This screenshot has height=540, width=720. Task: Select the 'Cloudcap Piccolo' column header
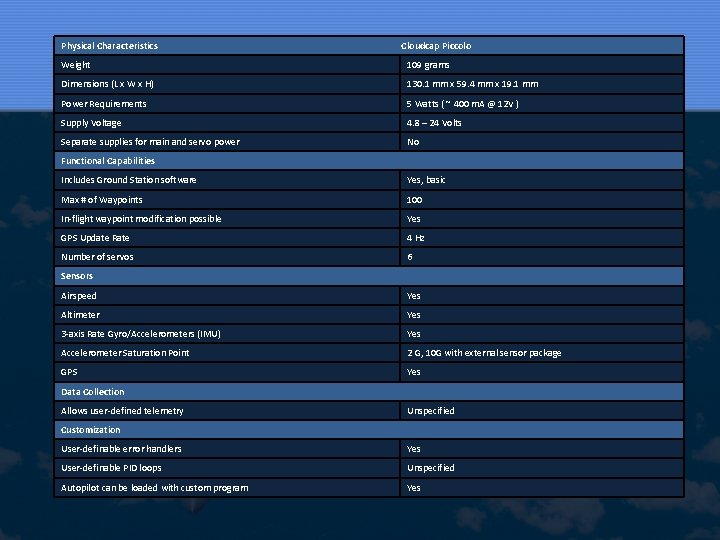click(436, 46)
